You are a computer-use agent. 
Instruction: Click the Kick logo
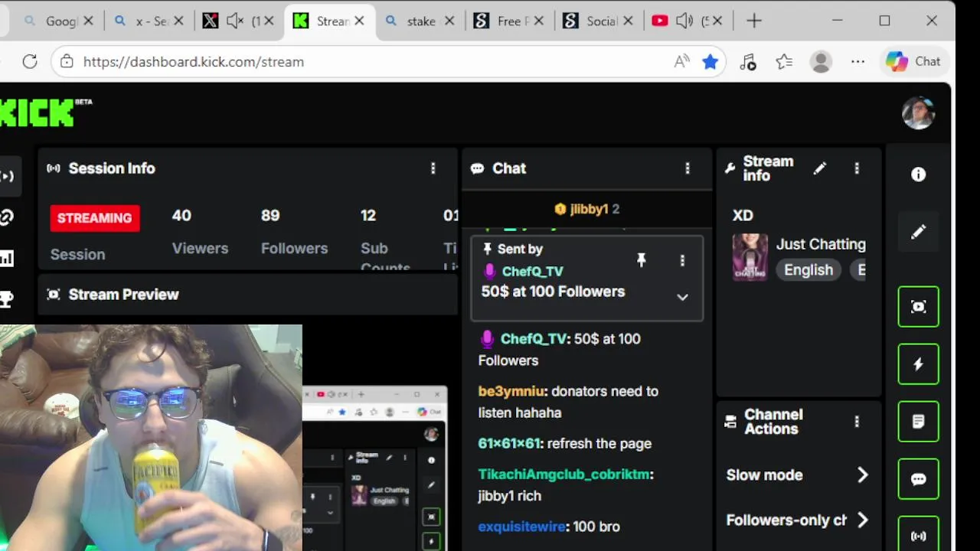pyautogui.click(x=44, y=112)
